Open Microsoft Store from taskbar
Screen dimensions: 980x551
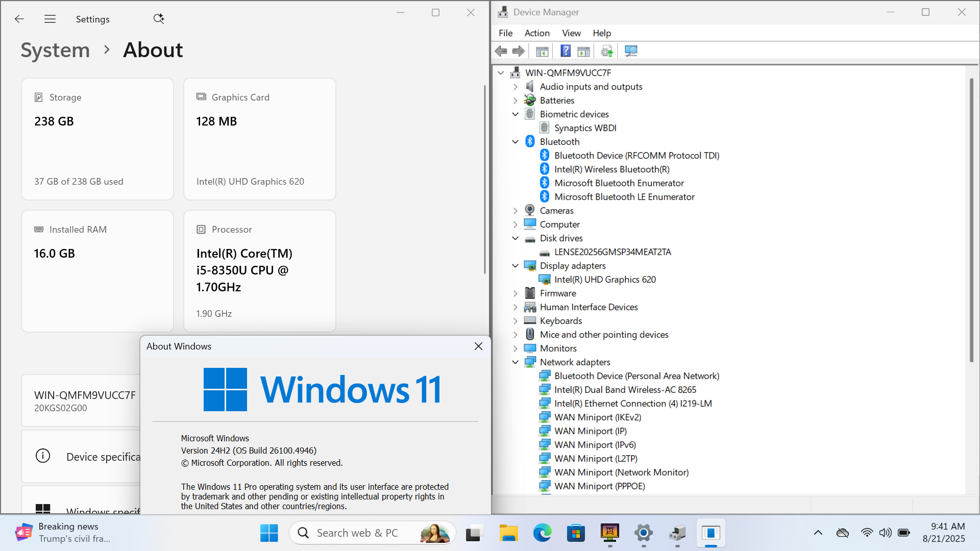pos(576,533)
